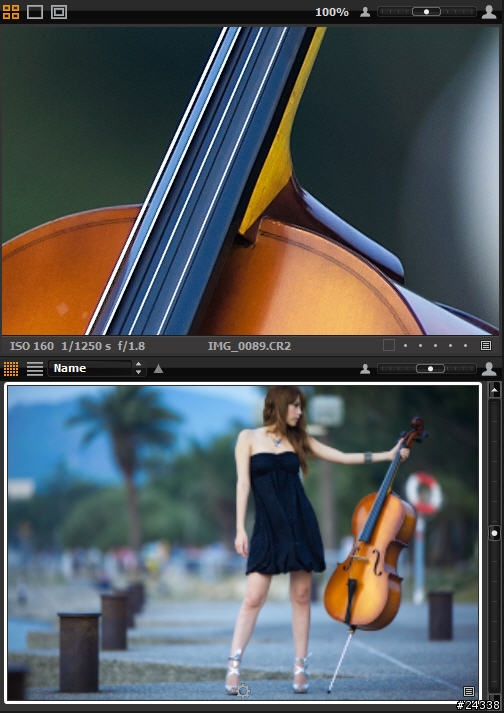Open the metadata icon on the thumbnail corner
The height and width of the screenshot is (713, 504).
coord(469,692)
